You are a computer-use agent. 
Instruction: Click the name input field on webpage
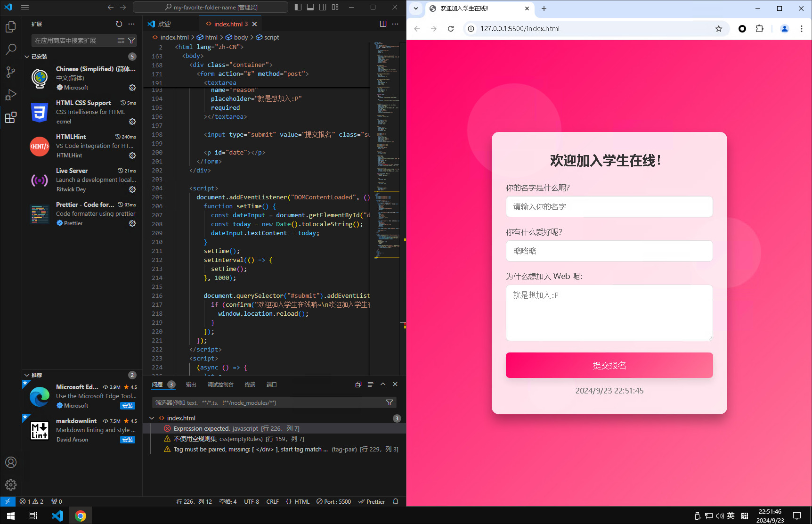click(x=609, y=207)
